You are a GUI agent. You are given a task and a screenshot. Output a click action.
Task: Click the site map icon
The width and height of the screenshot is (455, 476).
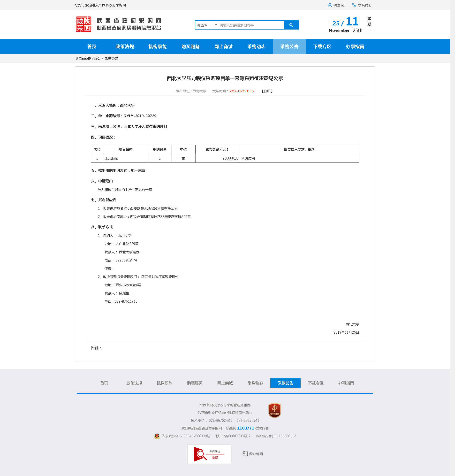tap(244, 454)
